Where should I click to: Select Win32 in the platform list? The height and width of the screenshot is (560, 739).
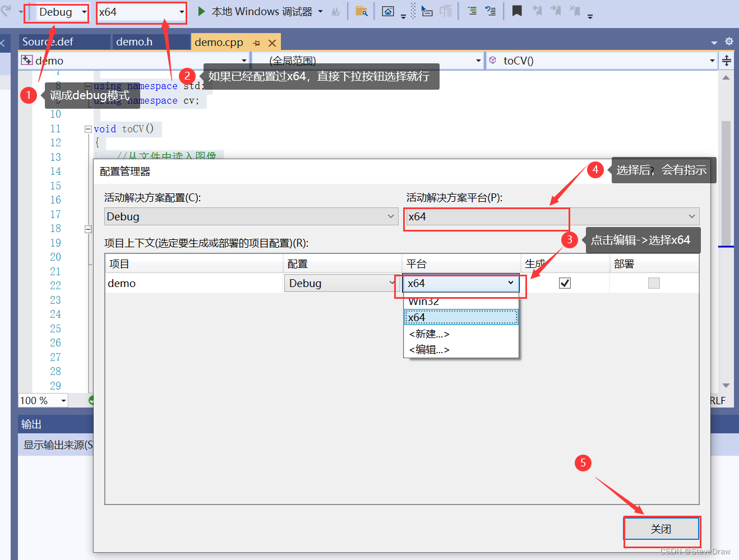(461, 302)
